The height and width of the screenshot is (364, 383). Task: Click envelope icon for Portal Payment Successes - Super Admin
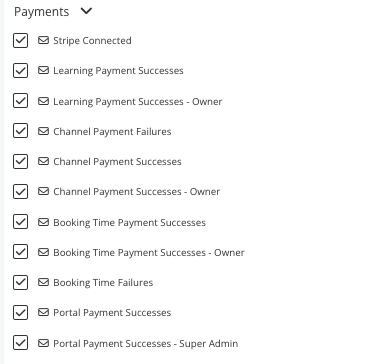[43, 343]
